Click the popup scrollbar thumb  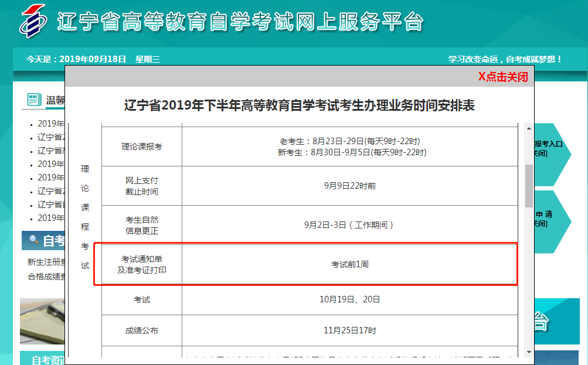529,186
